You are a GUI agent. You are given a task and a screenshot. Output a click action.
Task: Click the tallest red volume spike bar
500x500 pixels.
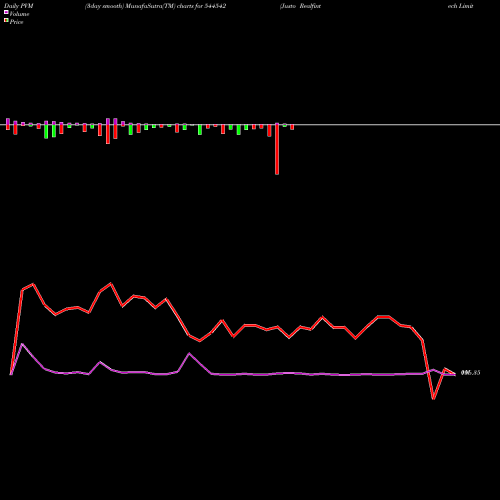tap(277, 149)
